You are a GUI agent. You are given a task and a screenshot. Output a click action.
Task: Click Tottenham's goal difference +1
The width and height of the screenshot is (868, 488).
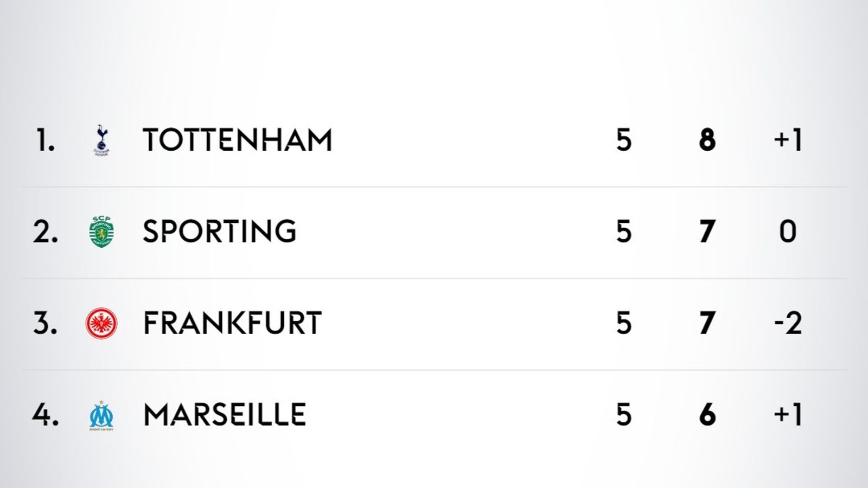point(788,140)
